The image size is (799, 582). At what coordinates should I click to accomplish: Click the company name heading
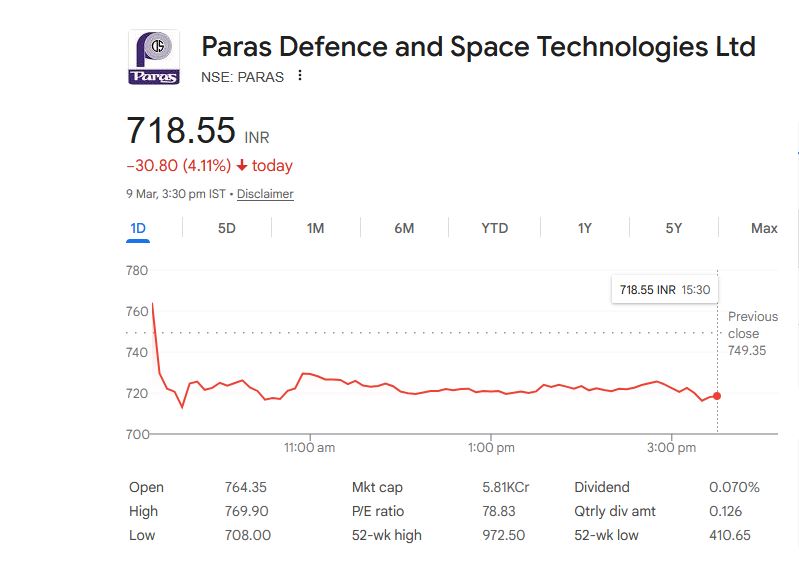478,47
